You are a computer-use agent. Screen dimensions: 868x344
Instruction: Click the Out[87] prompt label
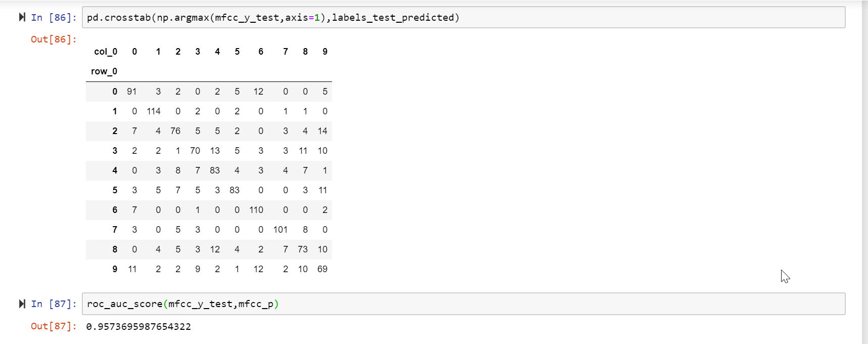coord(54,326)
